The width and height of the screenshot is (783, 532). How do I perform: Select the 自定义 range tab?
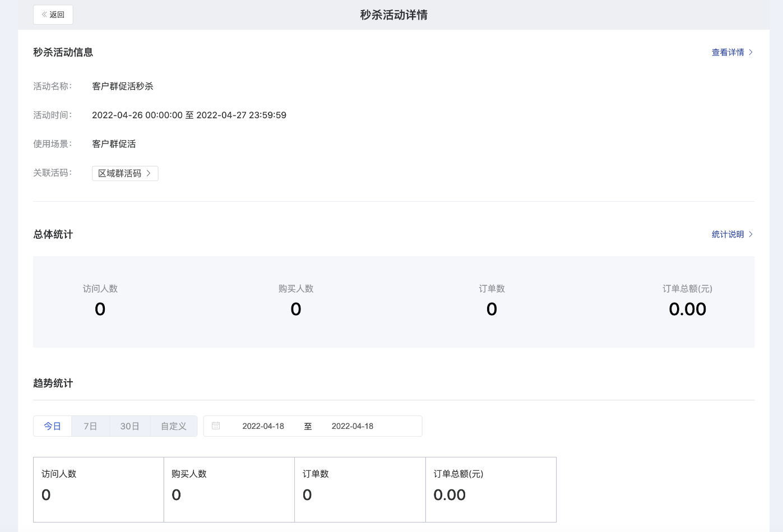(174, 426)
